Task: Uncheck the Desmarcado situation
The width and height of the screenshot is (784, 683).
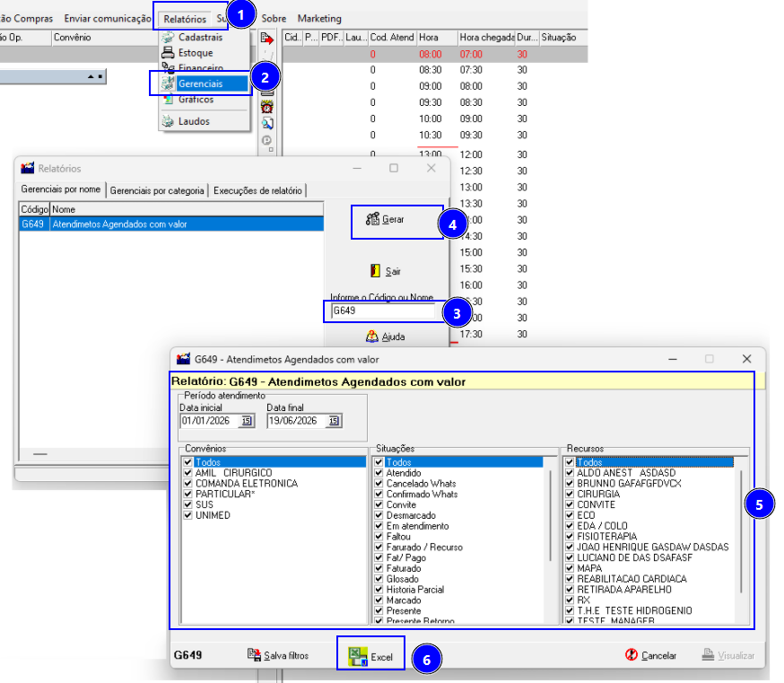Action: pos(379,515)
